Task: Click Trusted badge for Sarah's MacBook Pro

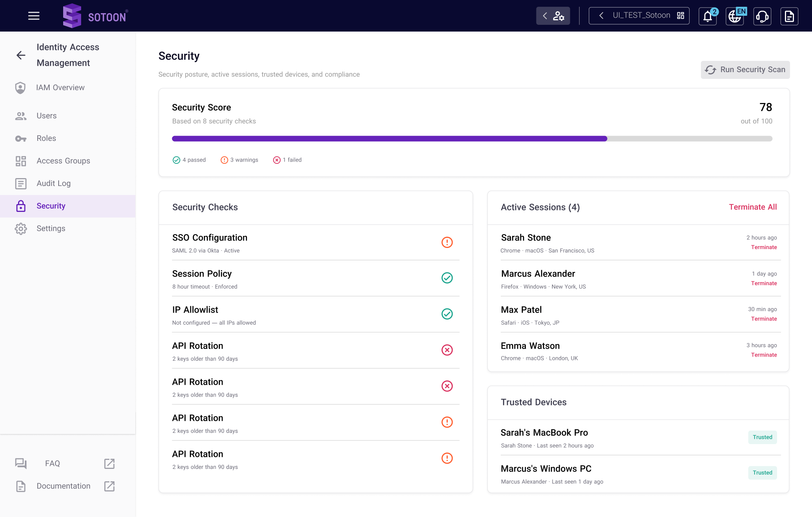Action: click(x=762, y=437)
